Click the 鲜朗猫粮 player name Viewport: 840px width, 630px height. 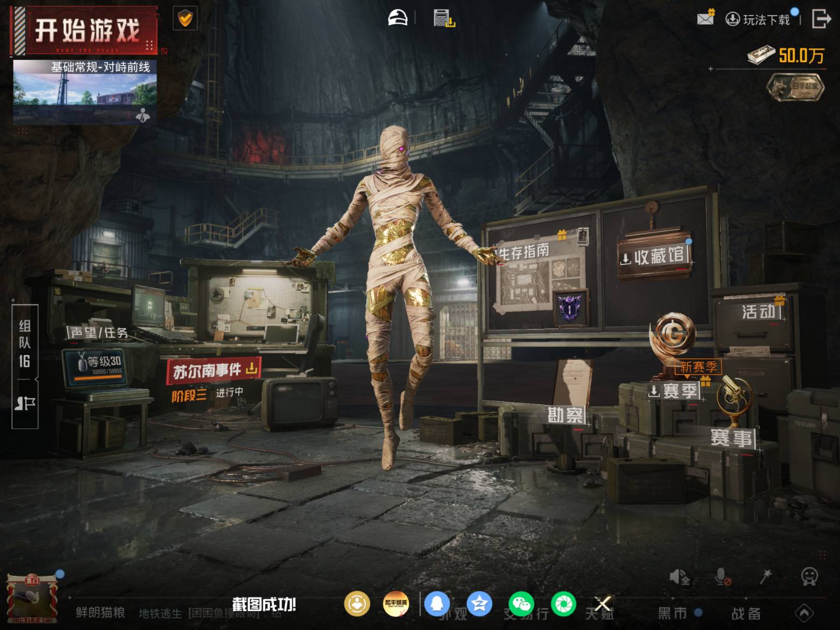coord(101,612)
